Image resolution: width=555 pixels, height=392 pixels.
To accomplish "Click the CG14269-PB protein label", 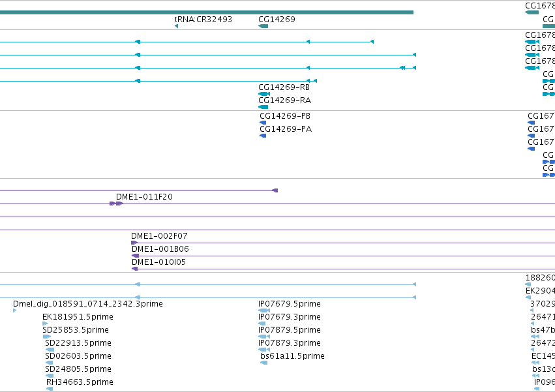I will 285,116.
